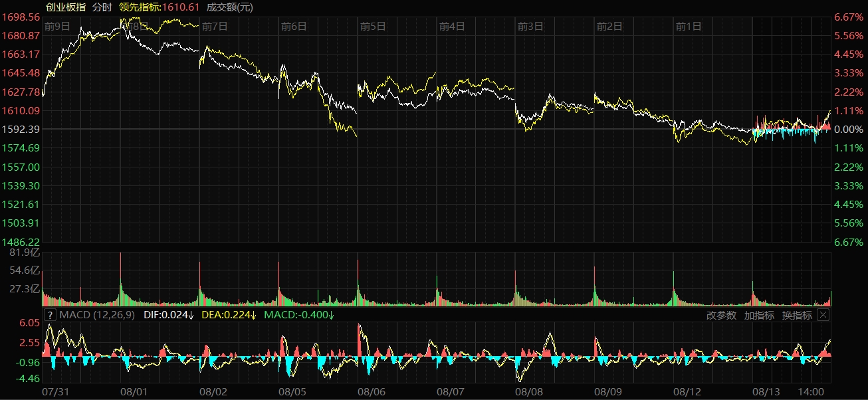Click the 1486.22 price axis label

pos(21,243)
